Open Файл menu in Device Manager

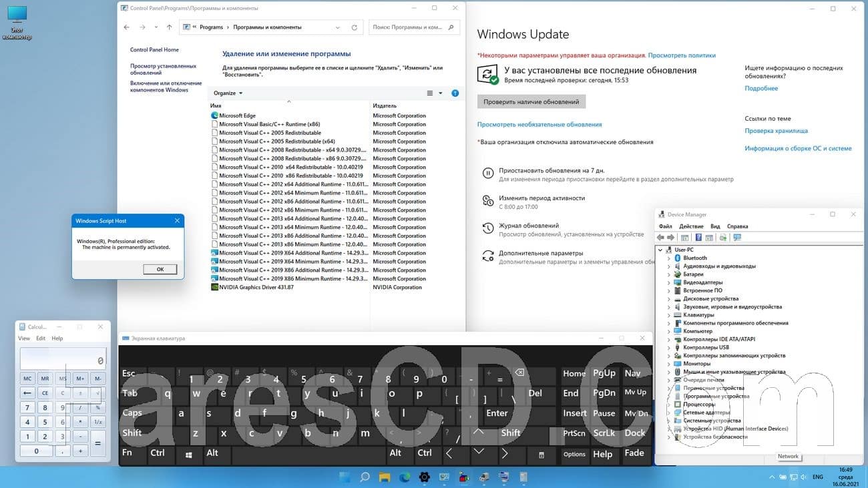click(665, 227)
